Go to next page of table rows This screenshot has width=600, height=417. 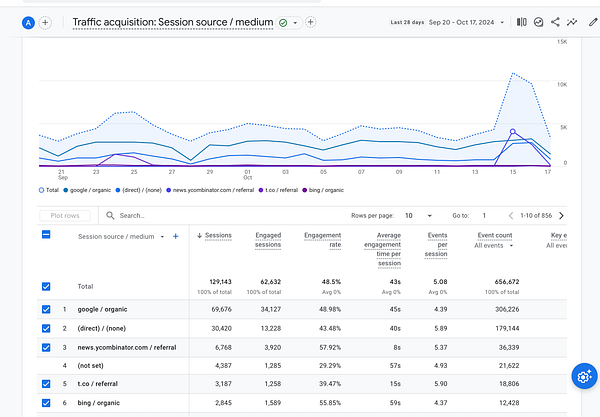(561, 215)
